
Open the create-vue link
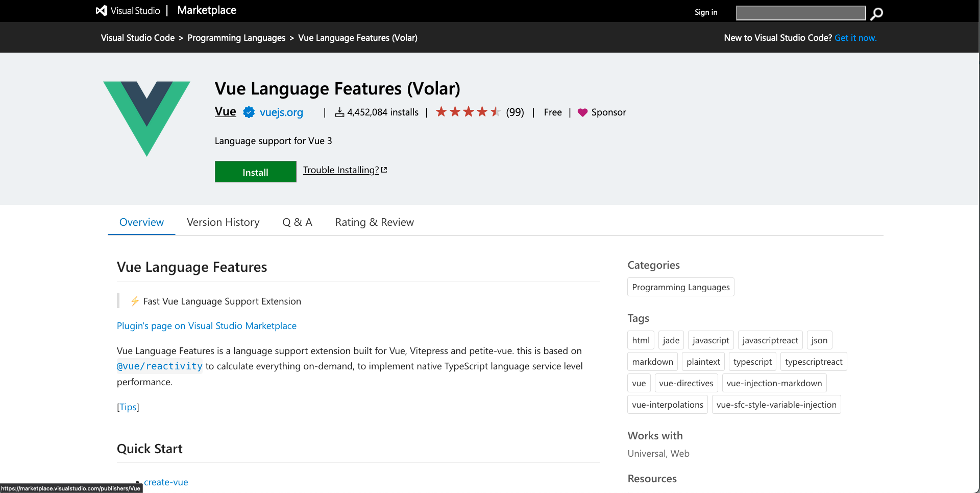[166, 482]
